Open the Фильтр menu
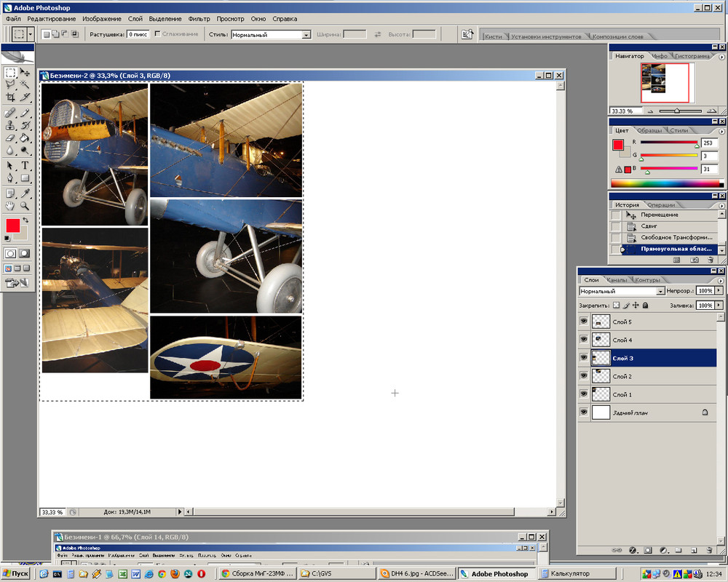 pos(199,19)
